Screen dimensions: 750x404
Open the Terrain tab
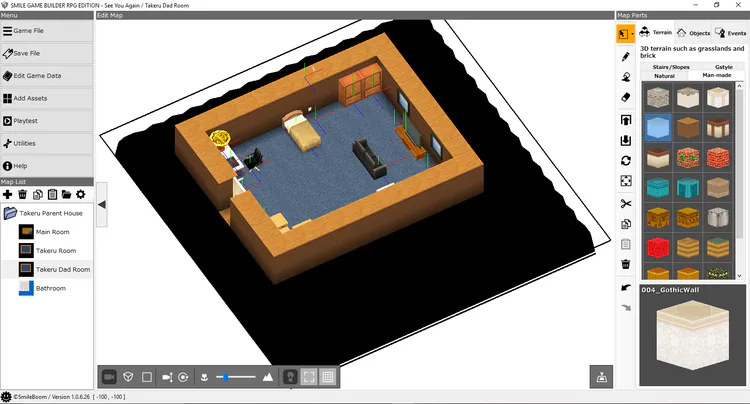click(656, 33)
